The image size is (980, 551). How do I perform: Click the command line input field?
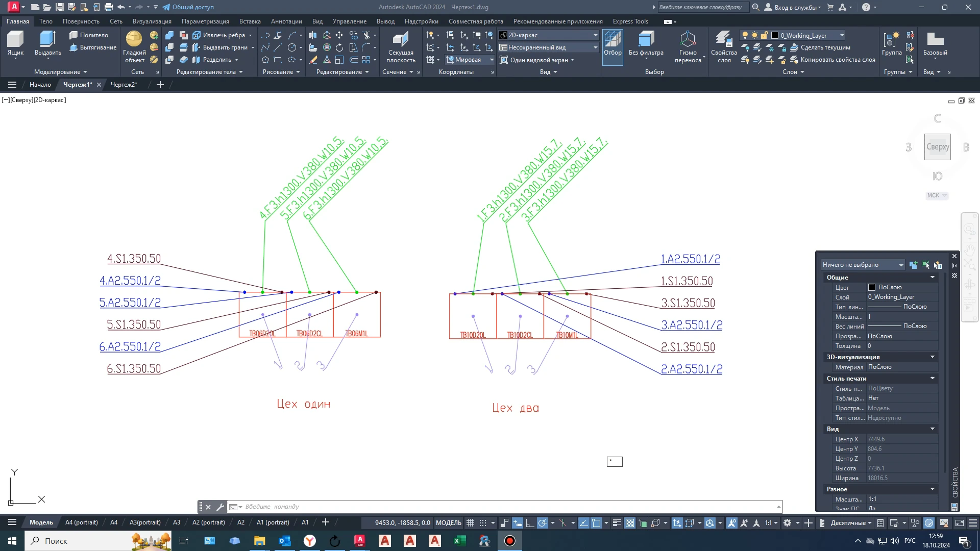point(505,507)
